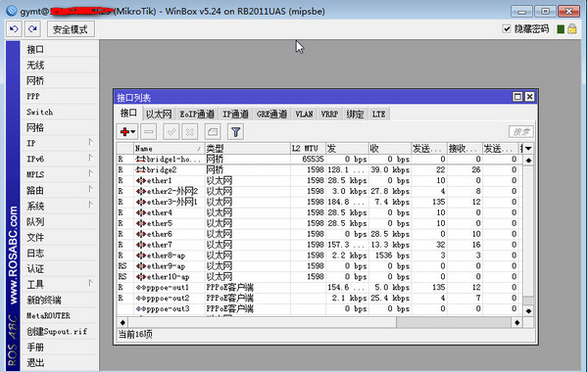Screen dimensions: 588x372
Task: Open the 日志 log menu
Action: (x=60, y=254)
